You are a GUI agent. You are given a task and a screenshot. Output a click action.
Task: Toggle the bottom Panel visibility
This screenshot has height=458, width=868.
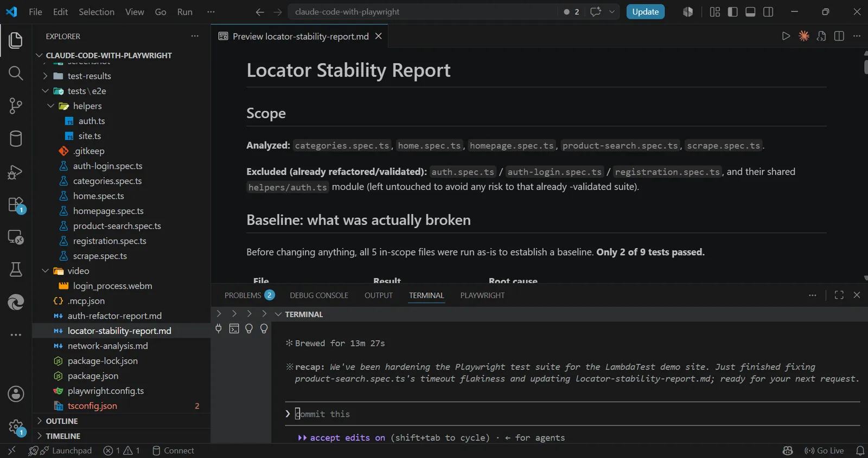(751, 11)
